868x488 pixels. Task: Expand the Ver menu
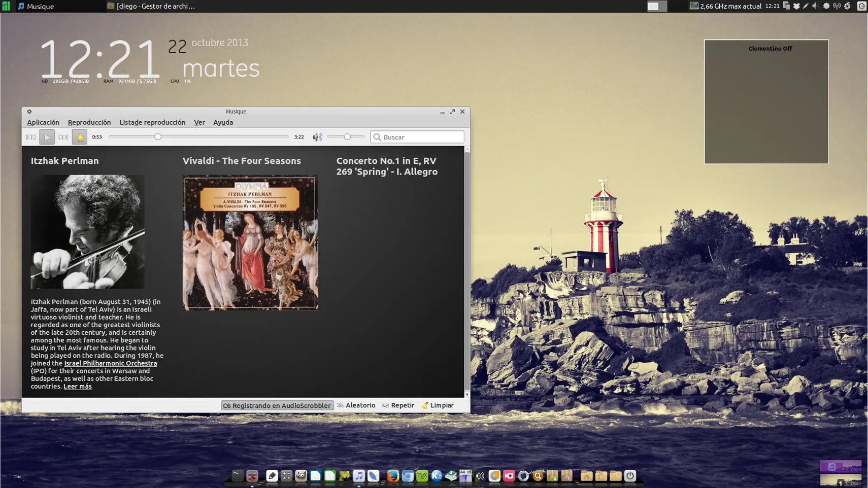(x=199, y=122)
